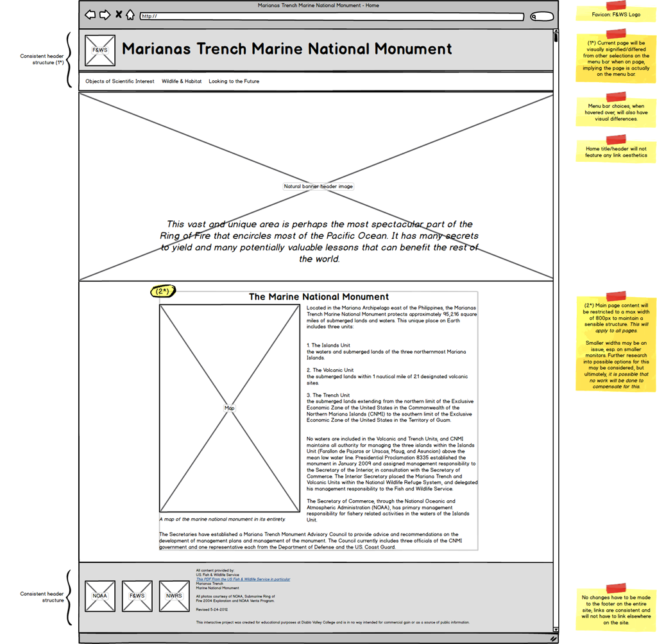The height and width of the screenshot is (644, 657).
Task: Click the magnifier icon in search box
Action: tap(534, 17)
